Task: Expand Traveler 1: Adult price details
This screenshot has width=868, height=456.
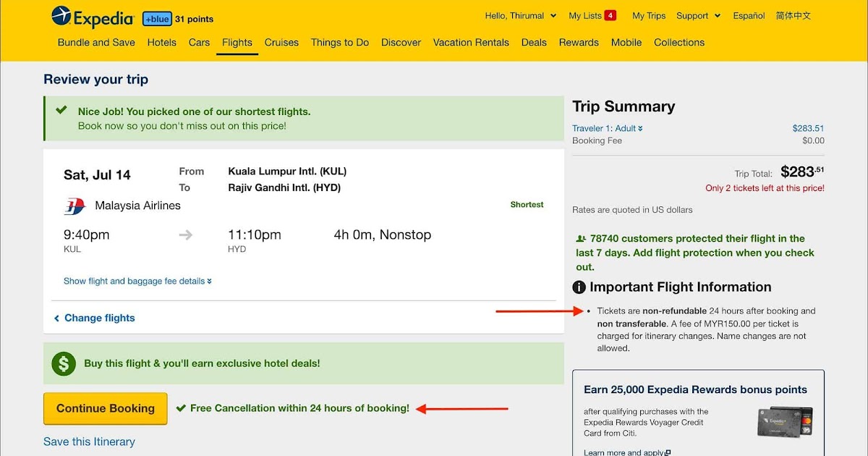Action: click(x=608, y=128)
